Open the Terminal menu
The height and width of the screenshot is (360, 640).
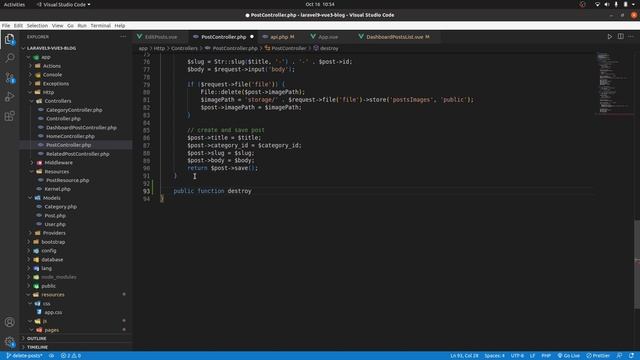(100, 26)
